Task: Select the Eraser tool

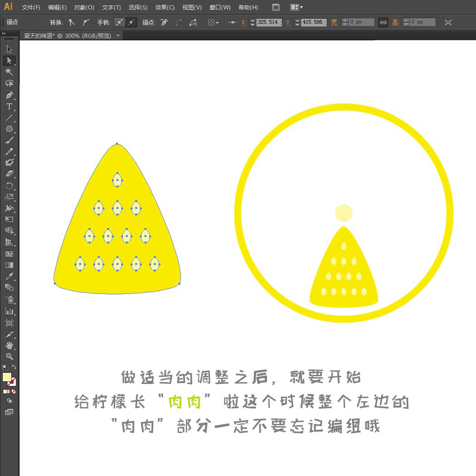Action: click(9, 174)
